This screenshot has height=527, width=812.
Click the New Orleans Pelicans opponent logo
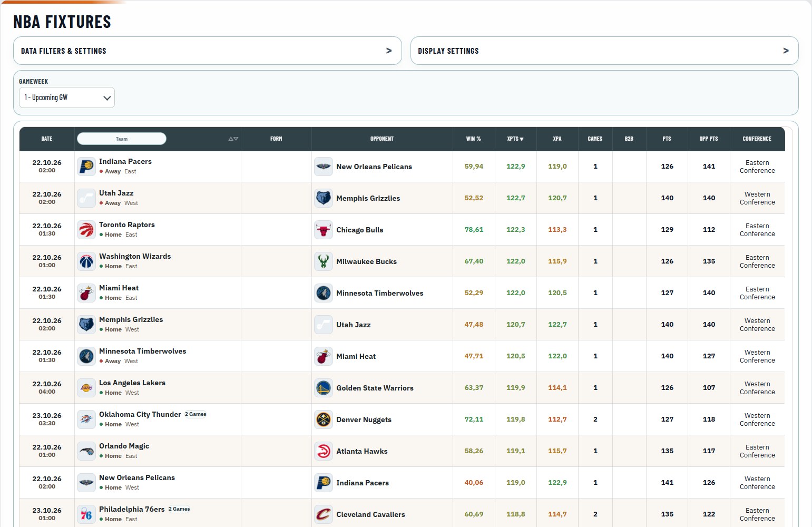click(324, 167)
